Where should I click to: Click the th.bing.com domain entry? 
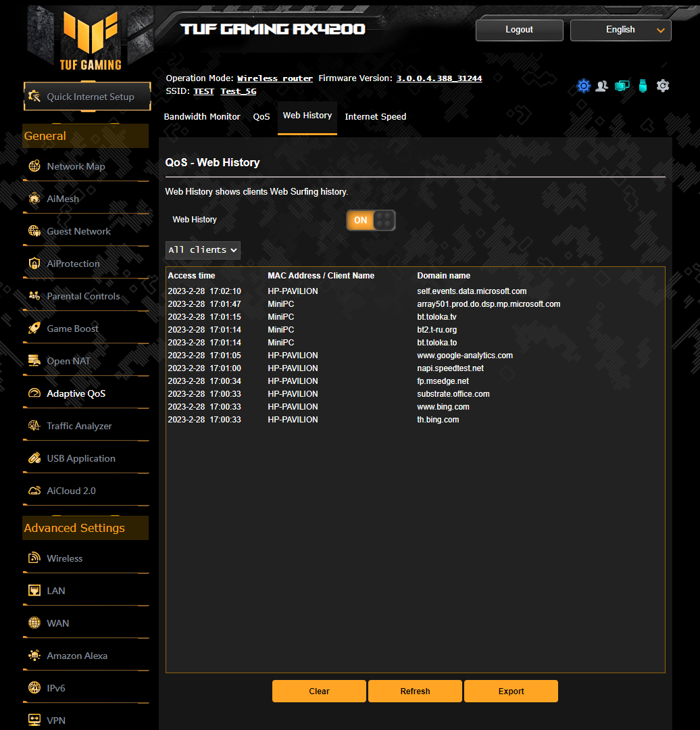point(438,420)
